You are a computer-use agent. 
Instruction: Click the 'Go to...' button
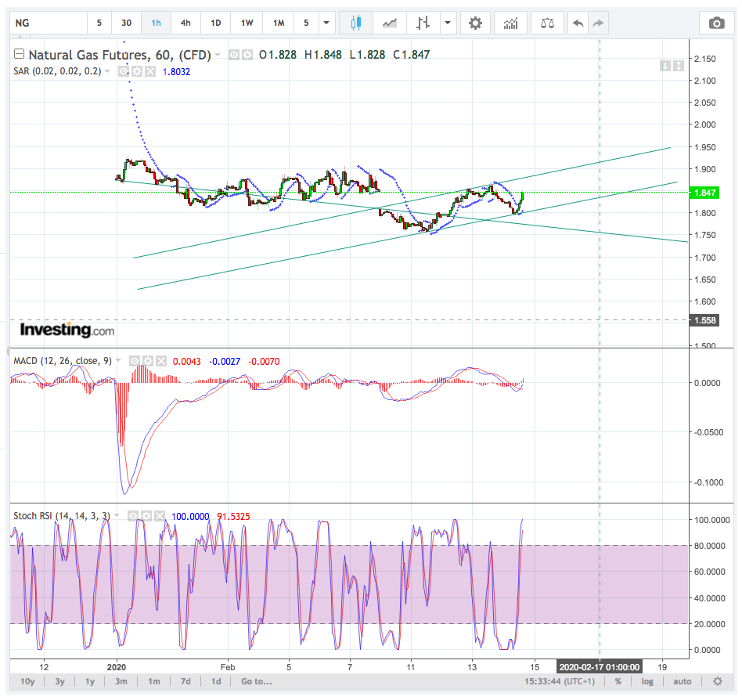pos(257,681)
